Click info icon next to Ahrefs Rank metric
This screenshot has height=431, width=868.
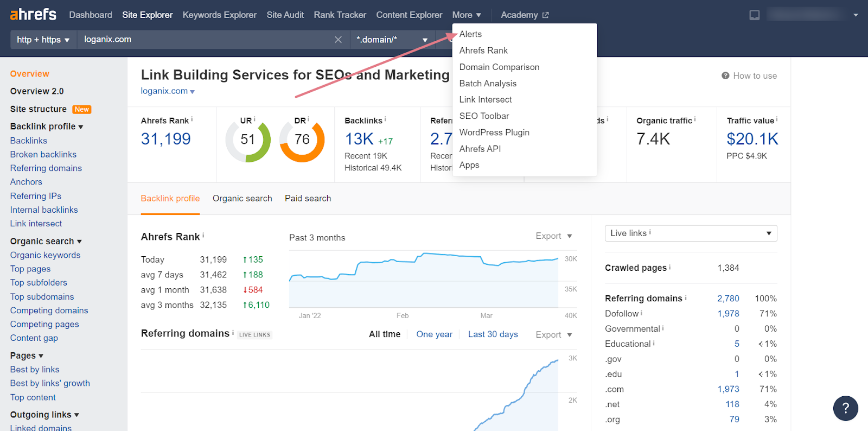[x=192, y=119]
